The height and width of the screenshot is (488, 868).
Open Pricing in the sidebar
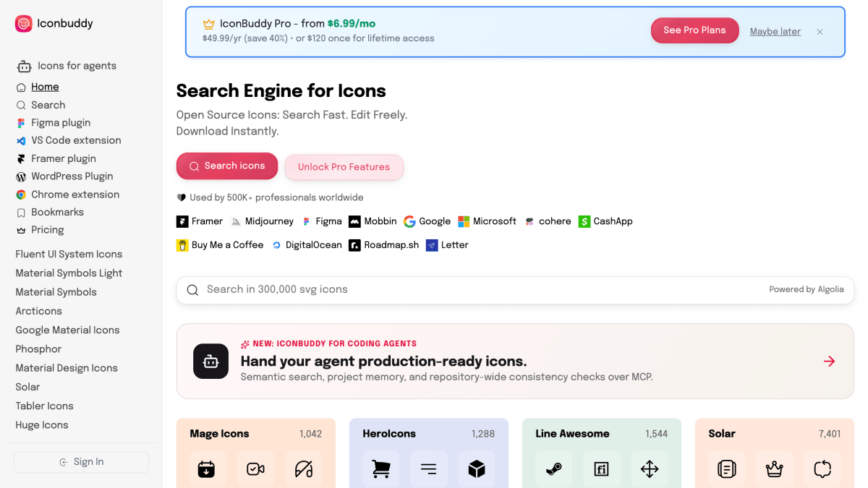pos(47,230)
